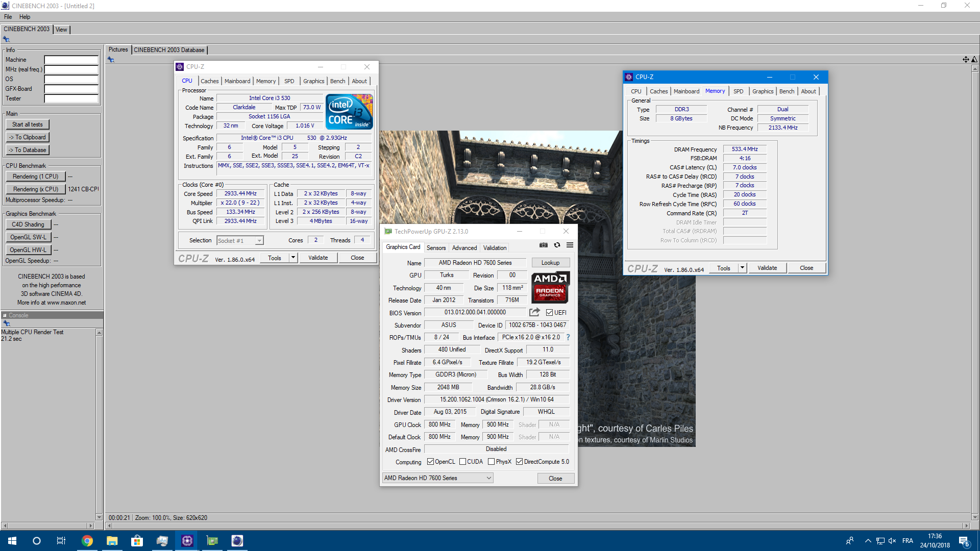The width and height of the screenshot is (980, 551).
Task: Click the picture viewer horizontal scrollbar
Action: point(537,525)
